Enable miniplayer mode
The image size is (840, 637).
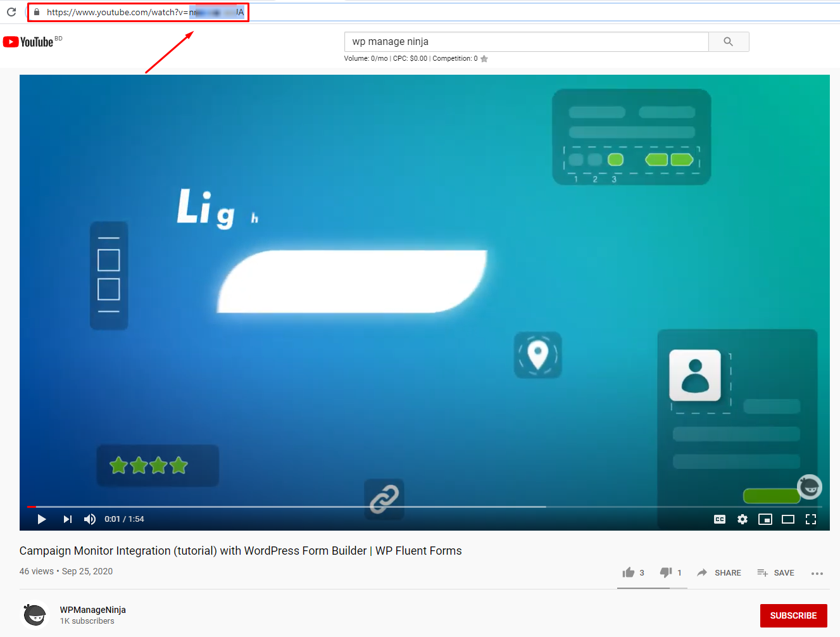click(765, 519)
